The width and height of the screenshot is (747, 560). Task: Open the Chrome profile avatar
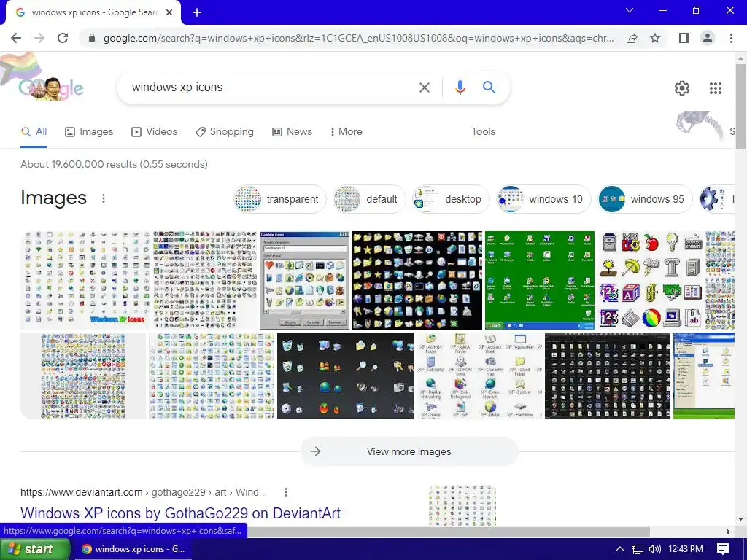click(x=708, y=38)
